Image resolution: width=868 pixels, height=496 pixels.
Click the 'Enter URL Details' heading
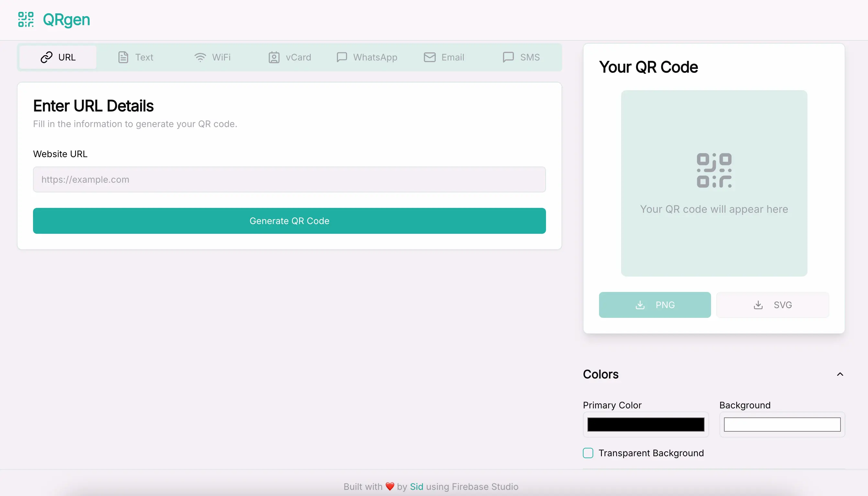(x=93, y=106)
